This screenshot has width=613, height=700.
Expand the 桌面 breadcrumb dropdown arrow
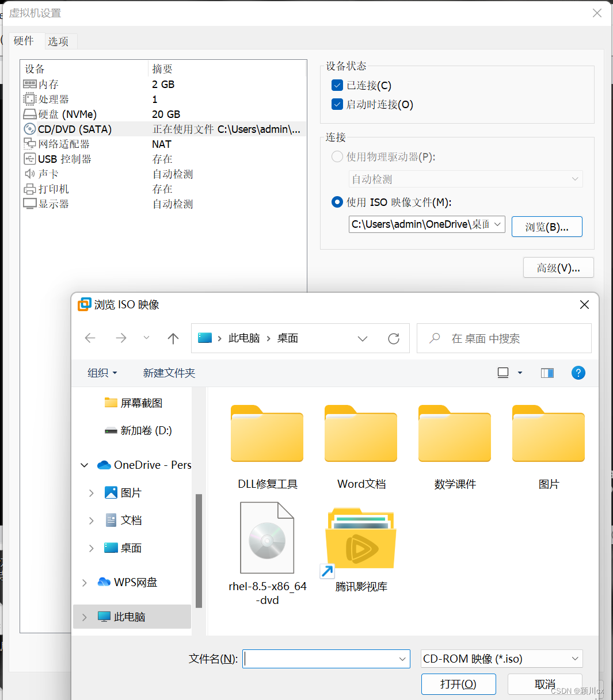[x=363, y=338]
